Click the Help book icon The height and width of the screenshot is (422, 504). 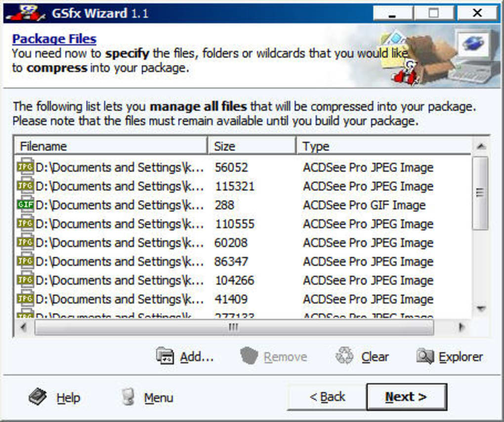tap(38, 397)
